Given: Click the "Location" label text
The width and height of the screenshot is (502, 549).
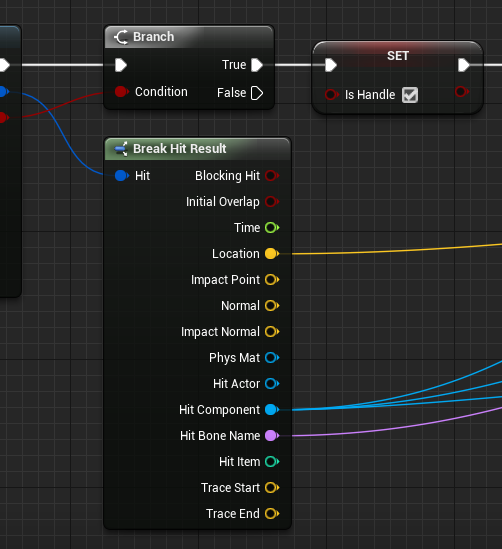Looking at the screenshot, I should tap(236, 253).
